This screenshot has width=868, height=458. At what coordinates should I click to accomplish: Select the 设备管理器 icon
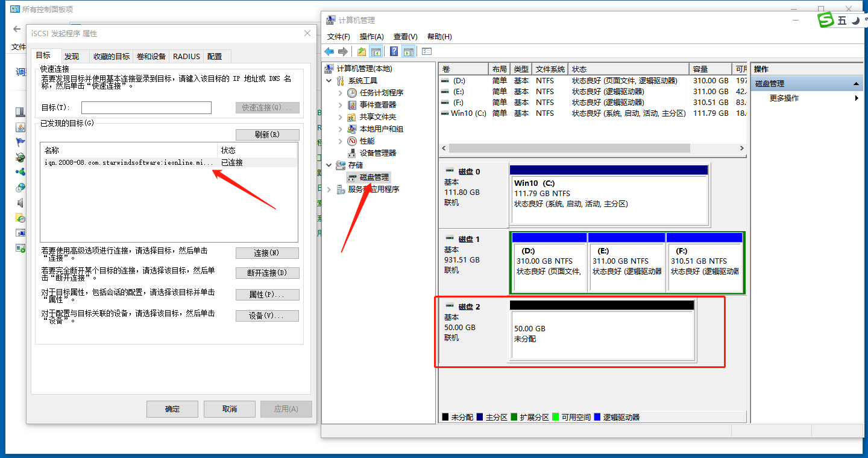tap(352, 153)
